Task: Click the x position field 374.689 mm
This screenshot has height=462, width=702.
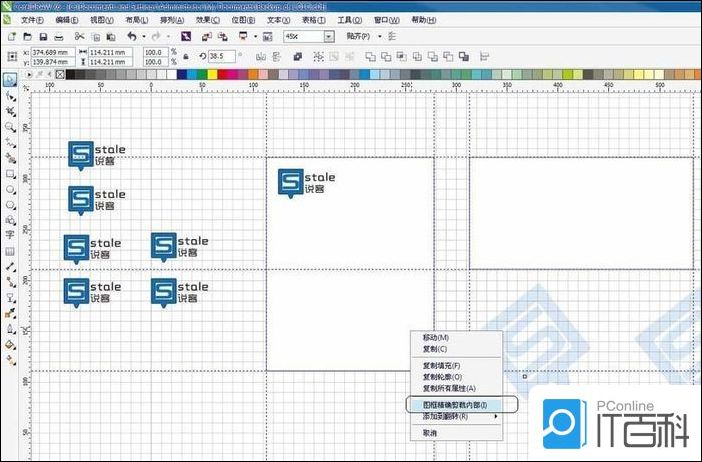Action: click(53, 52)
